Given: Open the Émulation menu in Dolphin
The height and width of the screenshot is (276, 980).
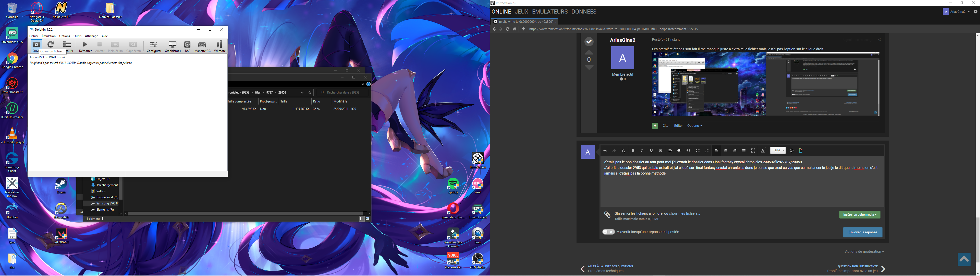Looking at the screenshot, I should click(49, 36).
